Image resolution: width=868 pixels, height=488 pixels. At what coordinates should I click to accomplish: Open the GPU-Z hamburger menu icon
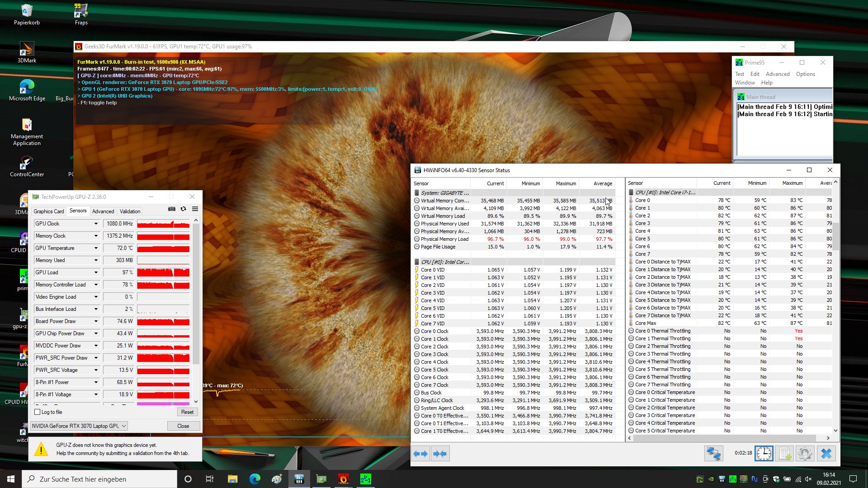click(195, 209)
